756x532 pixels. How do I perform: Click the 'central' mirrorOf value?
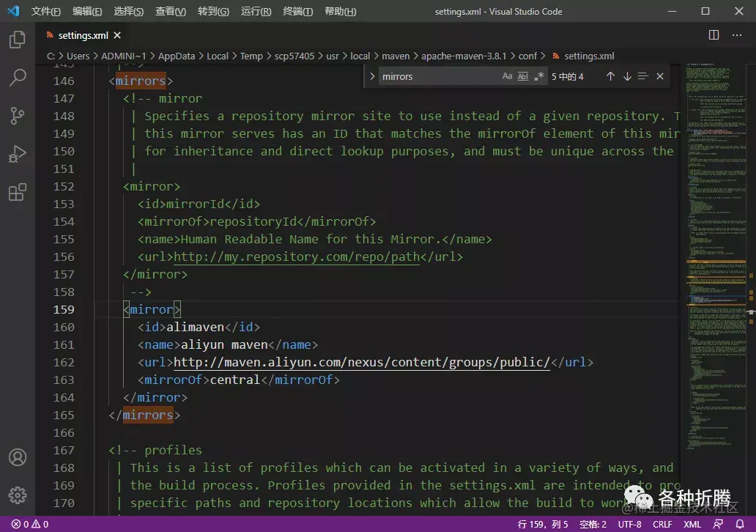(x=235, y=380)
